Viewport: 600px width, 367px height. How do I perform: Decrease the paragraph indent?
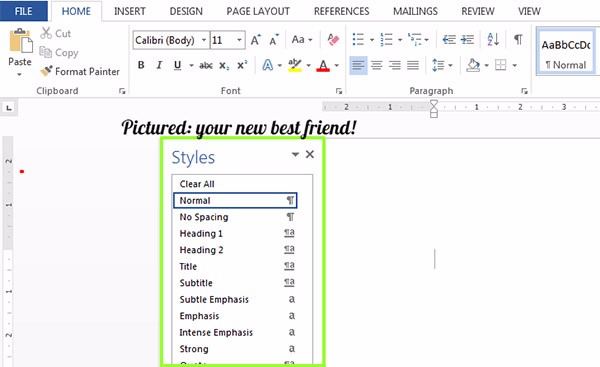(x=449, y=39)
